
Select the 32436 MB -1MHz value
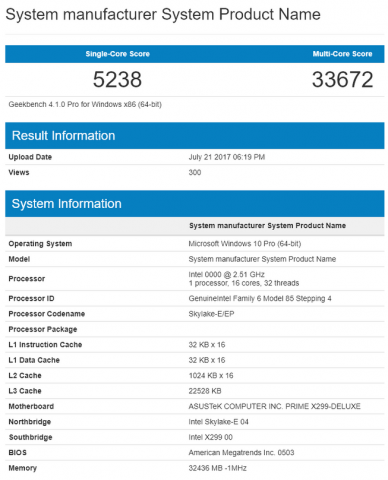click(x=217, y=468)
